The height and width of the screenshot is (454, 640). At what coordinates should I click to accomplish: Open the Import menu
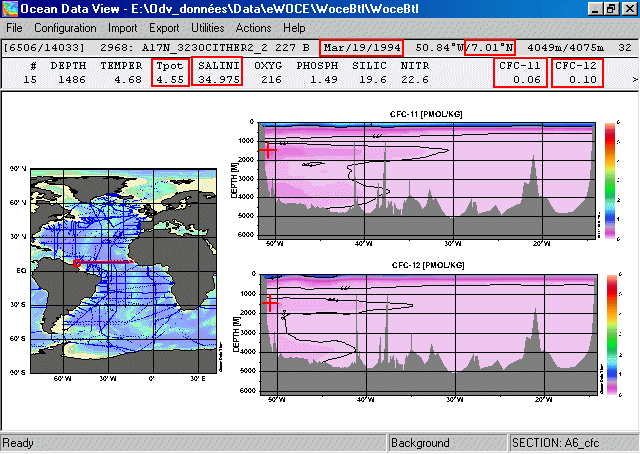pyautogui.click(x=123, y=28)
